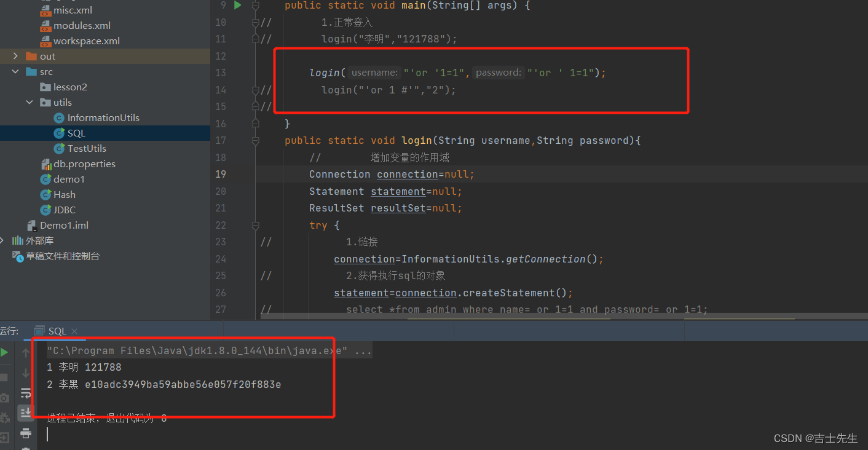Image resolution: width=868 pixels, height=450 pixels.
Task: Expand the out folder chevron
Action: (15, 57)
